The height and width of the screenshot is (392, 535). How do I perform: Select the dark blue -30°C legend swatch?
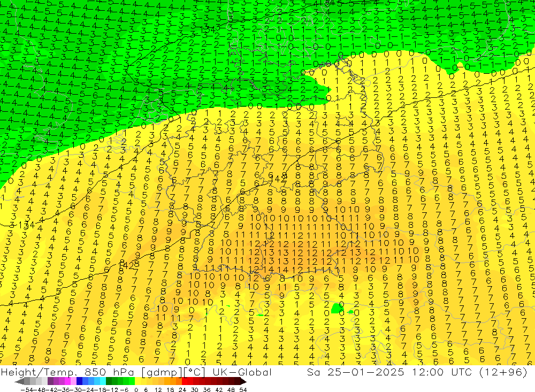point(79,381)
